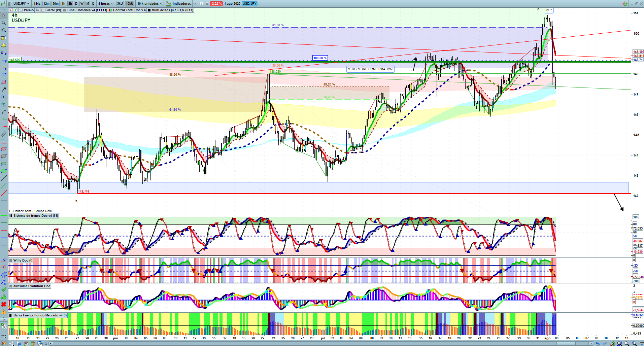644x346 pixels.
Task: Select the arrow drawing tool
Action: pyautogui.click(x=4, y=90)
